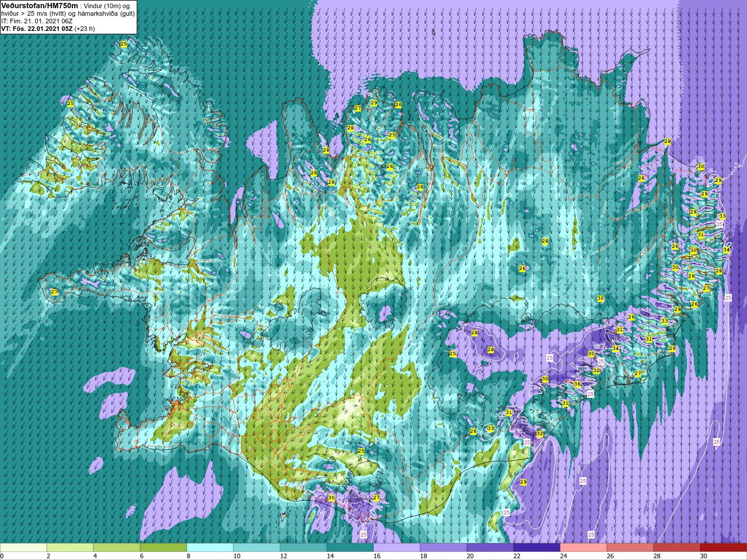This screenshot has width=747, height=560.
Task: Click the legend scale value 10
Action: 237,556
